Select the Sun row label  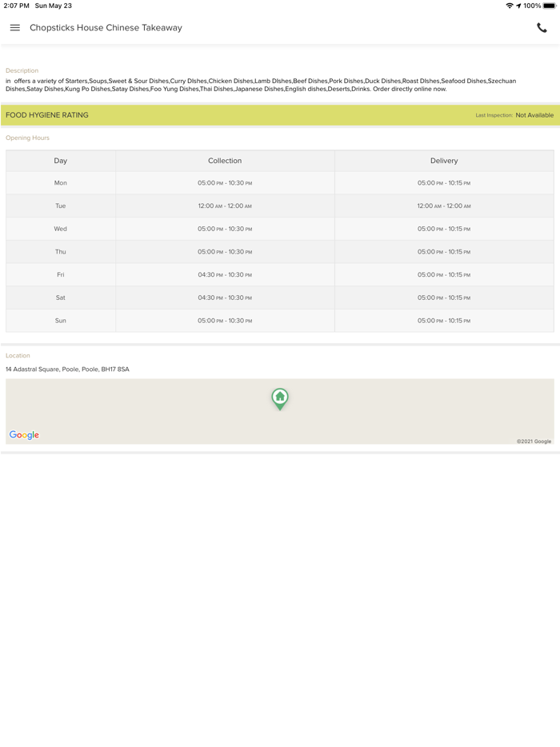[61, 320]
